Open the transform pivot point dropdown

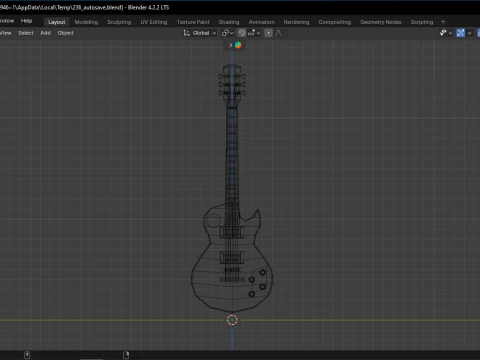pyautogui.click(x=228, y=33)
